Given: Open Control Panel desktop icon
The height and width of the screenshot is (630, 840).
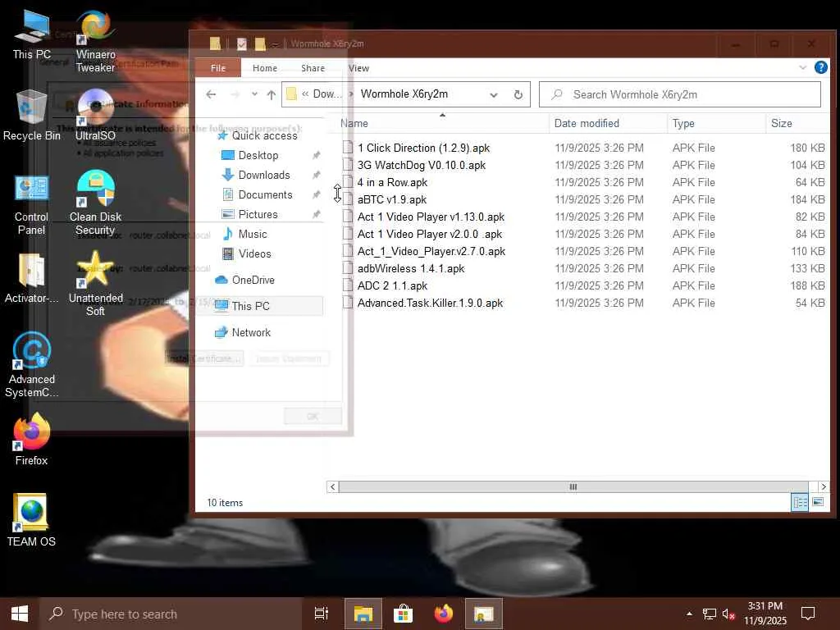Looking at the screenshot, I should pos(32,205).
